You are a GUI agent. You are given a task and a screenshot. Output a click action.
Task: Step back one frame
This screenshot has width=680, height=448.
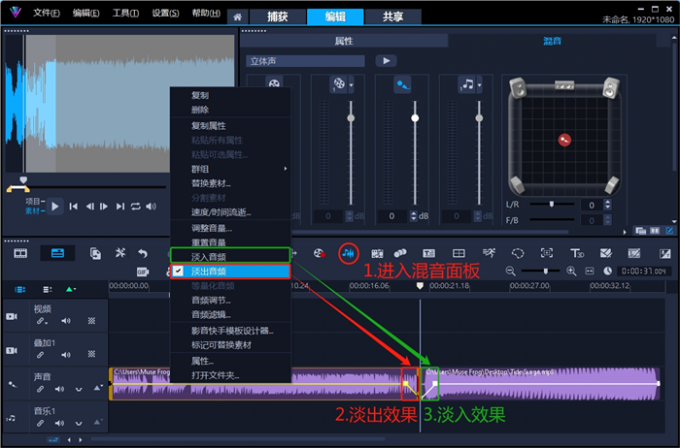click(x=89, y=206)
